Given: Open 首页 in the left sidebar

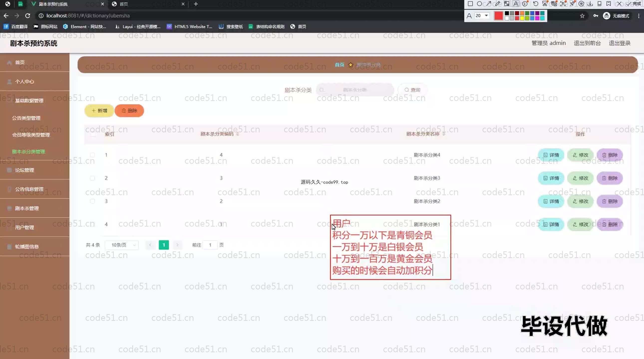Looking at the screenshot, I should pyautogui.click(x=35, y=62).
